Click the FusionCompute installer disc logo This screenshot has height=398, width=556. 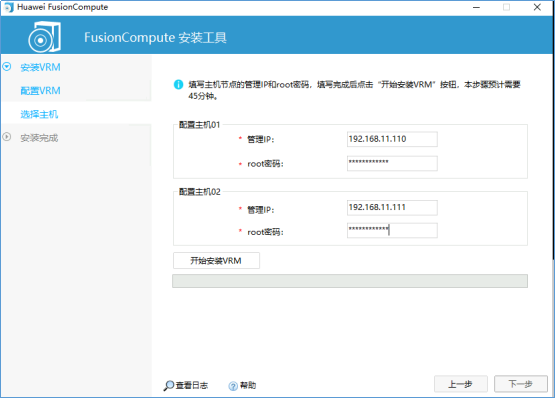pos(44,37)
